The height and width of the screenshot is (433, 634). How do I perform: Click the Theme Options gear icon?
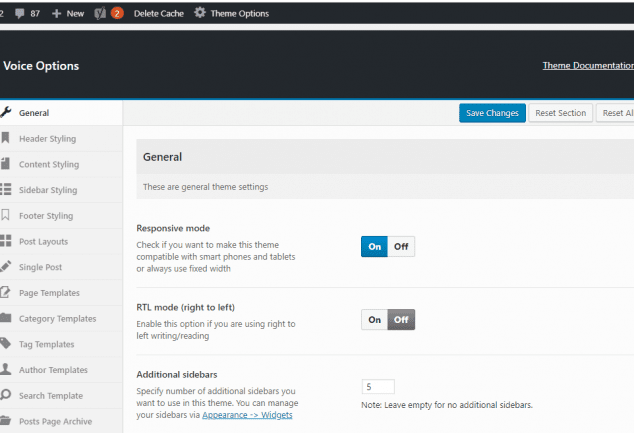[200, 13]
